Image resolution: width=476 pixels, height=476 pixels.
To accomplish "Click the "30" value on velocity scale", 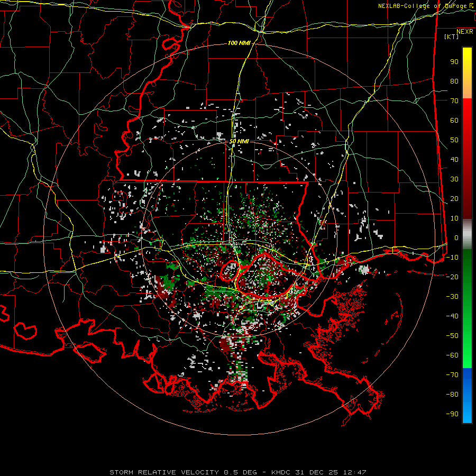I will tap(454, 179).
